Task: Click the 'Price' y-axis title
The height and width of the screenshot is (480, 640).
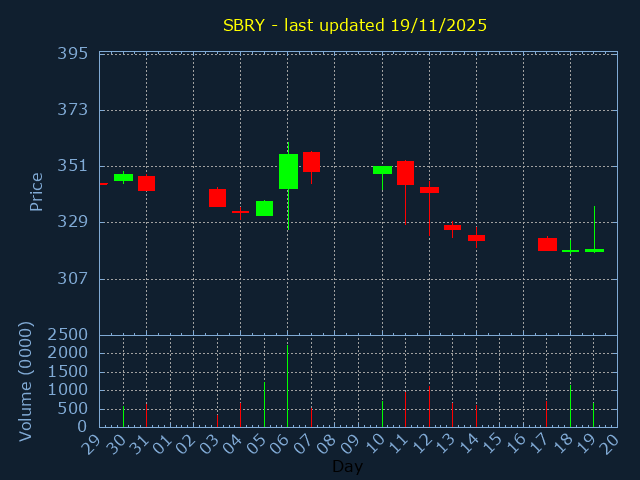Action: (37, 191)
